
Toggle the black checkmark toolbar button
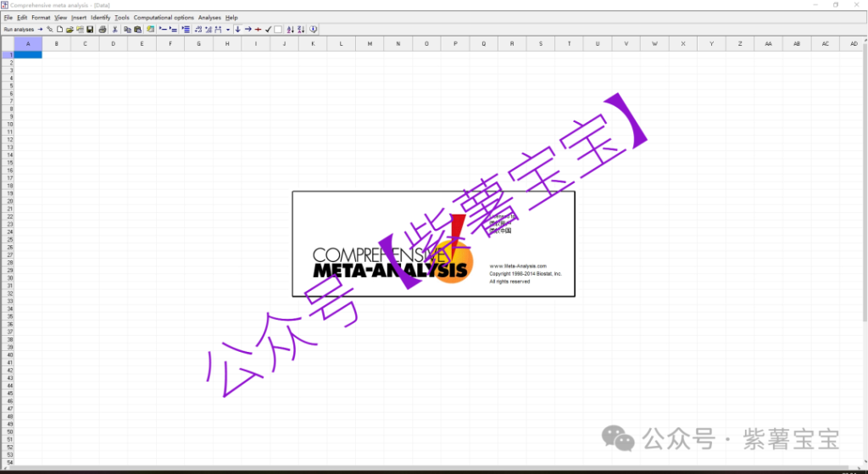click(268, 29)
